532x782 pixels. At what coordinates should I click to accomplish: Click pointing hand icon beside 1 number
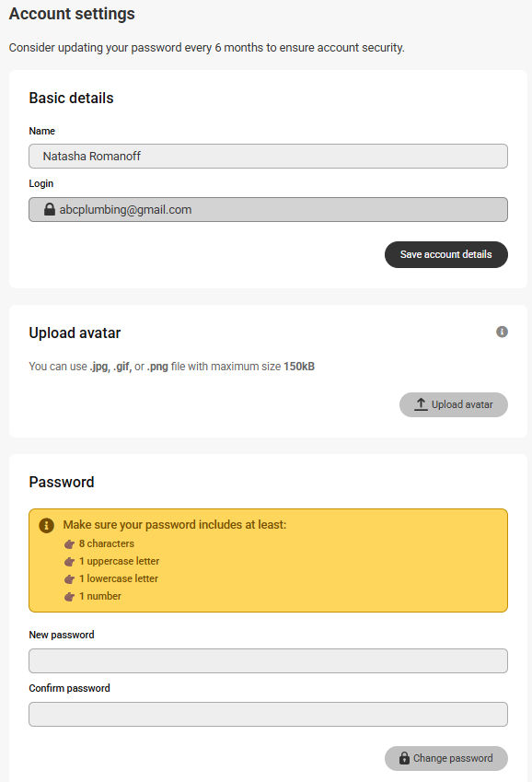click(69, 597)
